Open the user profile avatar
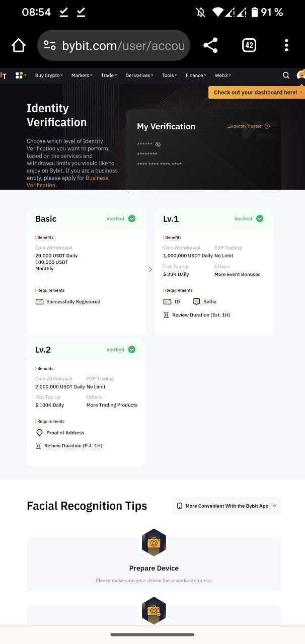This screenshot has width=305, height=644. tap(301, 75)
